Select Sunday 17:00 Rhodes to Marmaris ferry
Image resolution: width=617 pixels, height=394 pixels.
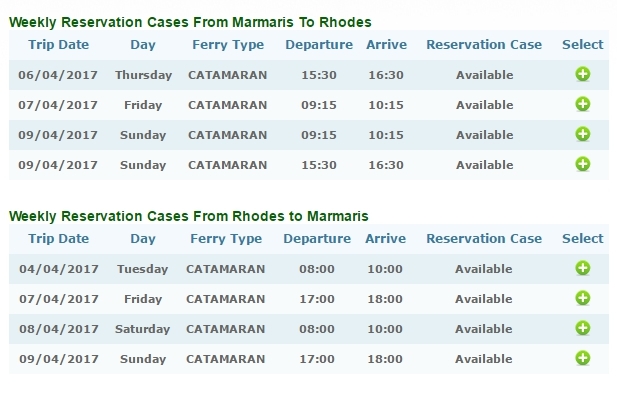point(583,358)
